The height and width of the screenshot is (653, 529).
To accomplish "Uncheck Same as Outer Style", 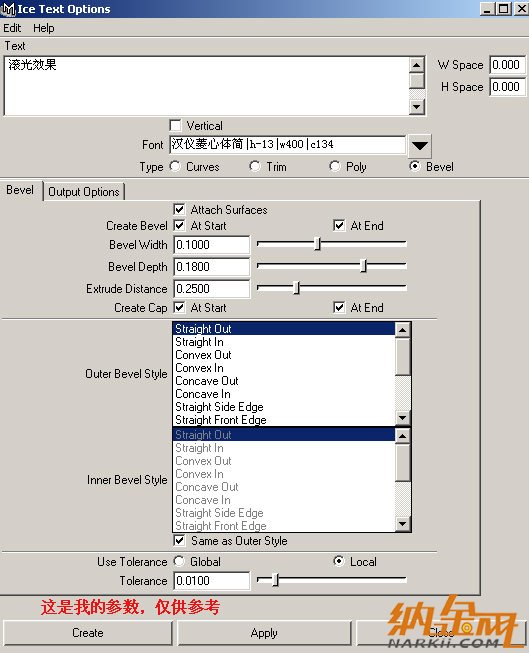I will coord(179,541).
